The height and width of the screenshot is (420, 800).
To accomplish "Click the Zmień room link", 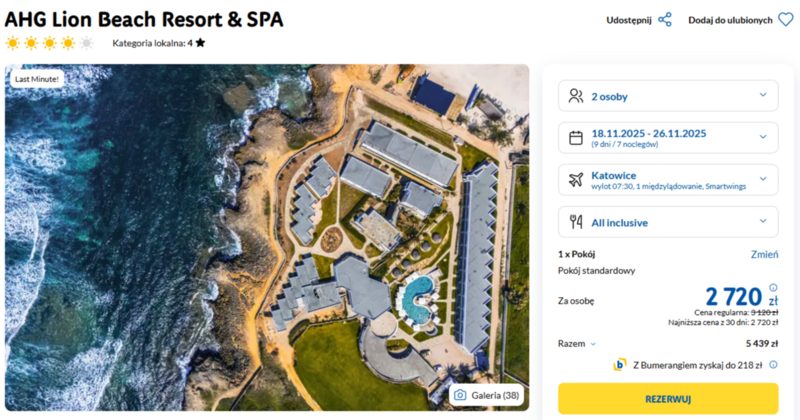I will [x=764, y=255].
